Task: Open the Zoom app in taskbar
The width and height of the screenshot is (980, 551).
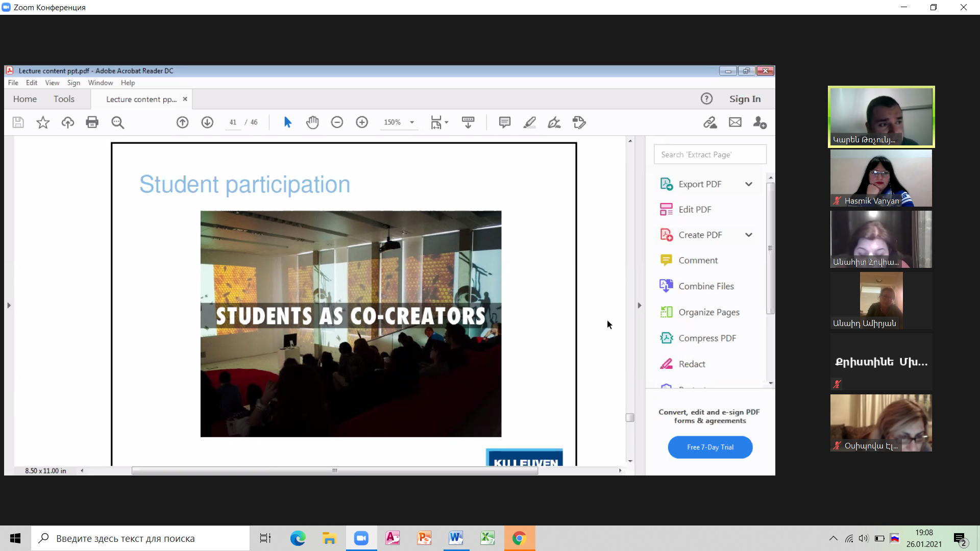Action: pos(361,538)
